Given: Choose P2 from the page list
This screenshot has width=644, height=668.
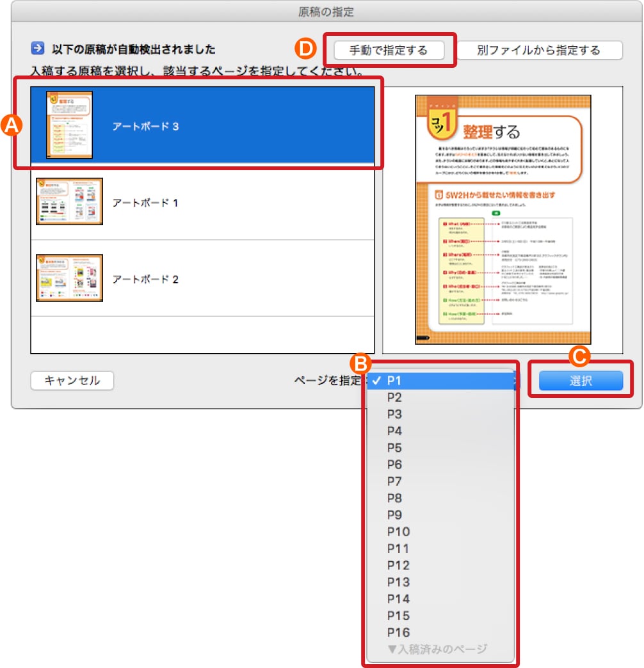Looking at the screenshot, I should [x=394, y=397].
